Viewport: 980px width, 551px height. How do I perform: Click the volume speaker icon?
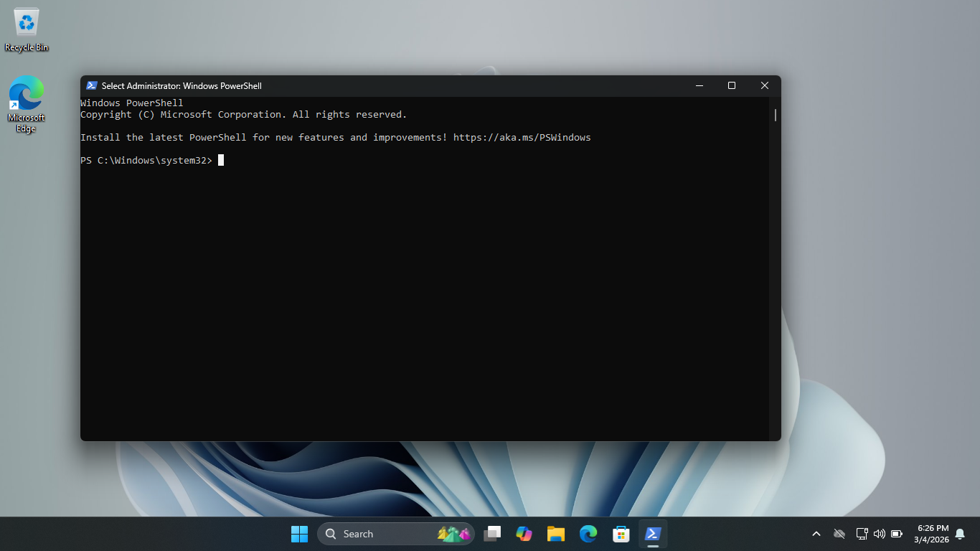coord(879,534)
